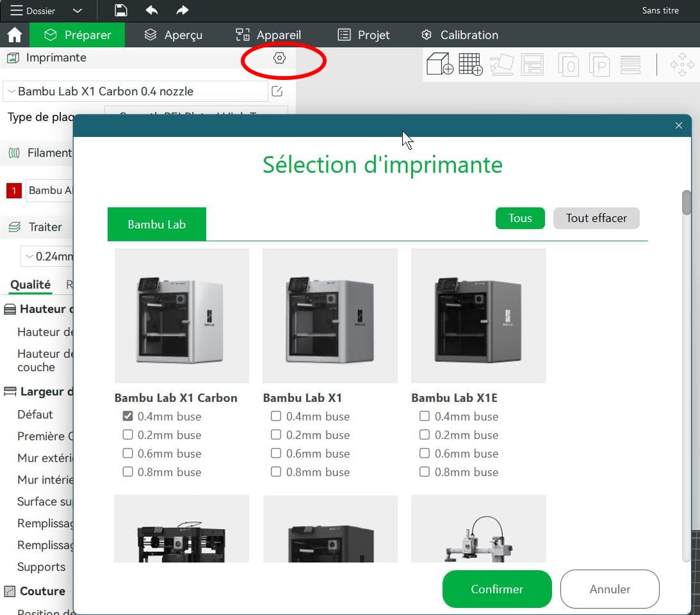Open the home screen icon
The height and width of the screenshot is (615, 700).
[x=14, y=35]
